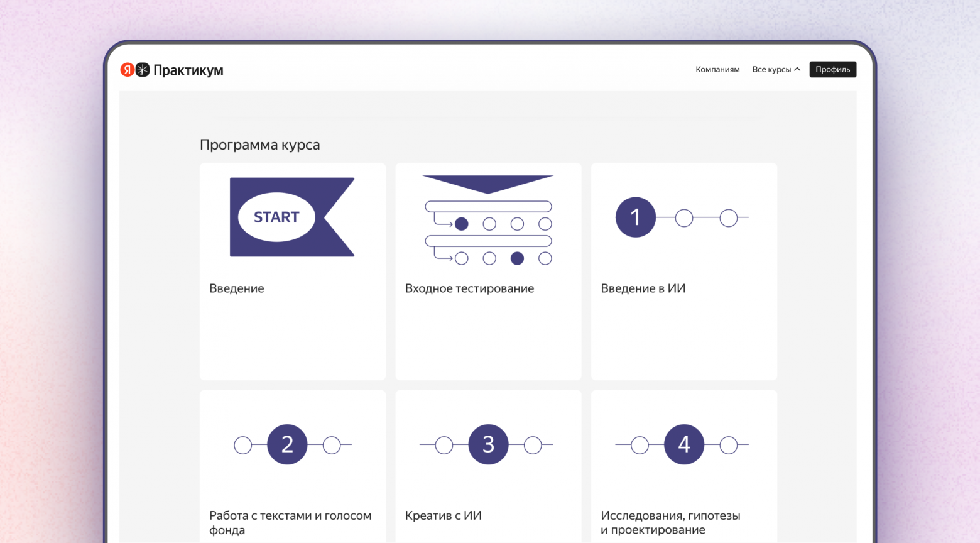Click the number 3 step circle

pos(488,444)
